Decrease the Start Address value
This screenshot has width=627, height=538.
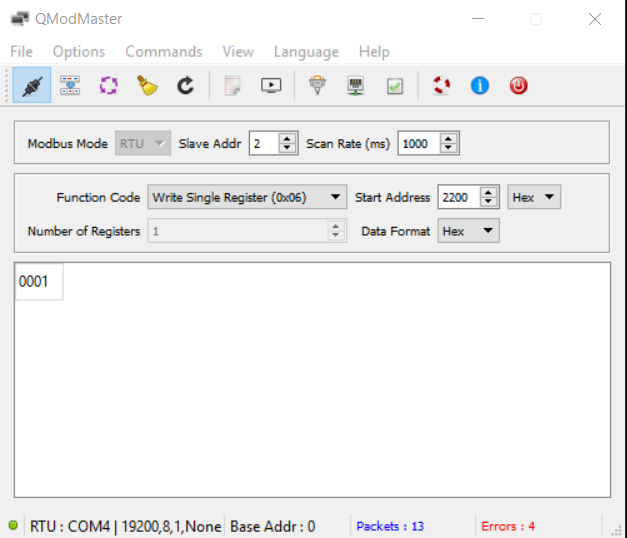pos(488,202)
